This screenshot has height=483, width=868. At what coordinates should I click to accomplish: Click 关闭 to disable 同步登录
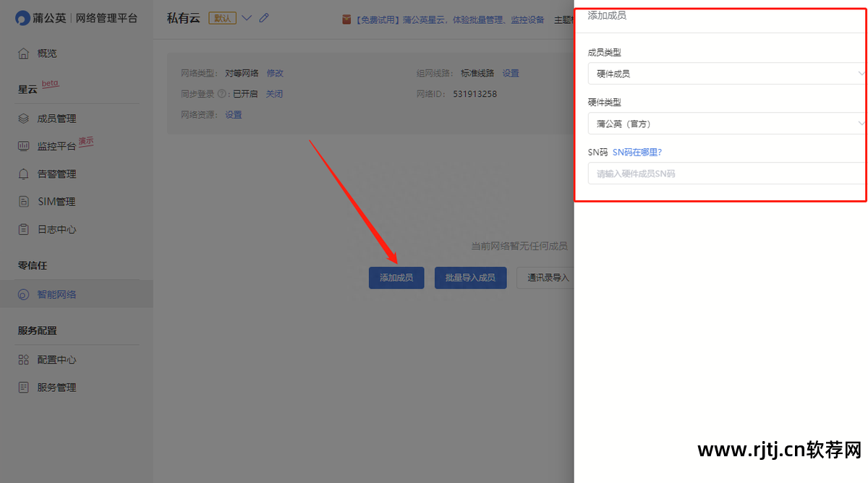(x=274, y=94)
